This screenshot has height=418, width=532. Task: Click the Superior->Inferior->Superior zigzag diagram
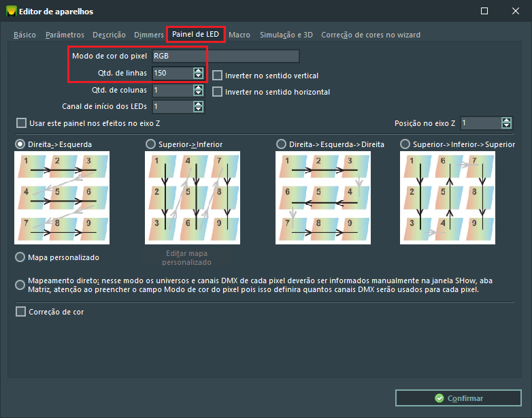pyautogui.click(x=448, y=197)
